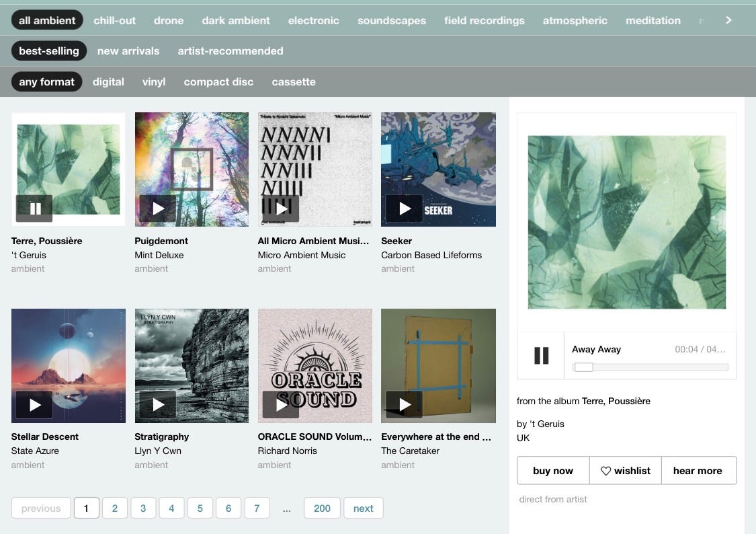Open Terre, Poussière link in sidebar
Viewport: 756px width, 534px height.
[616, 401]
